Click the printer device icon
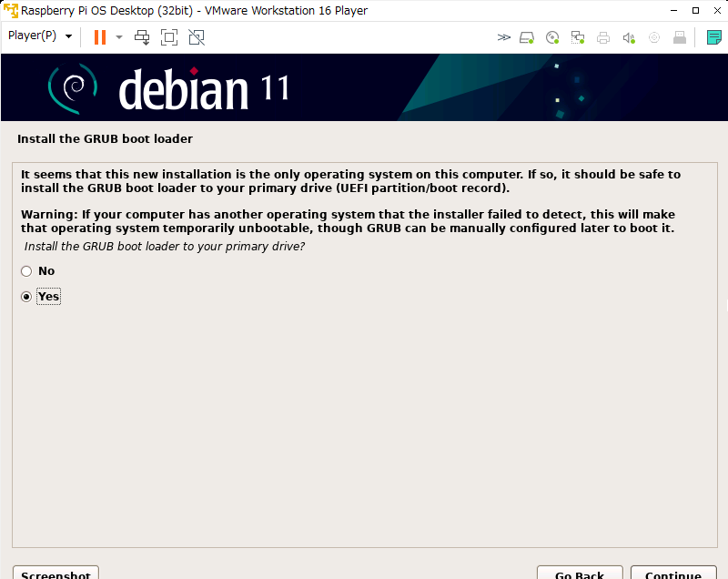Screen dimensions: 728x579 pyautogui.click(x=603, y=37)
